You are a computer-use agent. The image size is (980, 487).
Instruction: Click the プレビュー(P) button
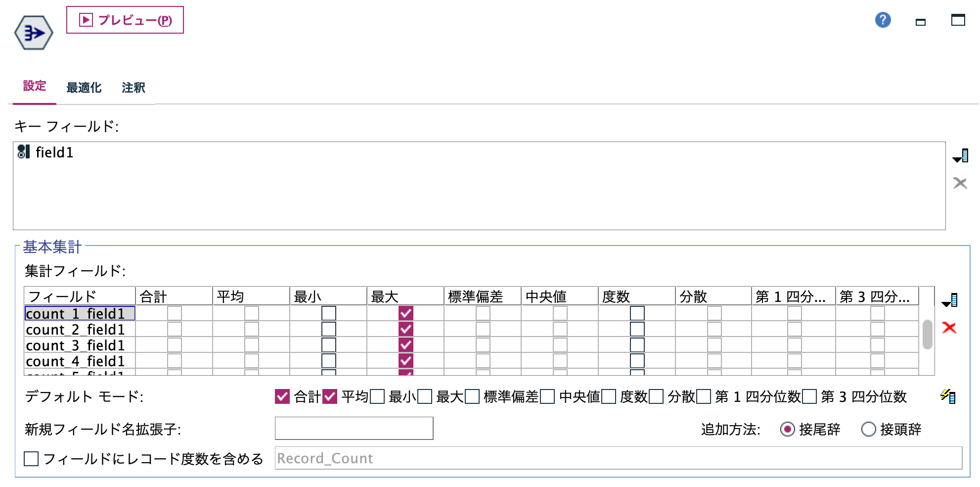click(125, 21)
